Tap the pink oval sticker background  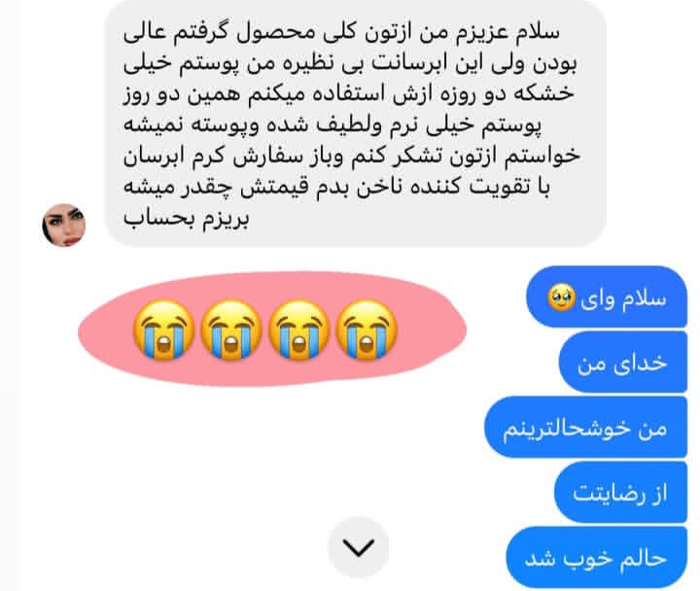click(x=272, y=330)
